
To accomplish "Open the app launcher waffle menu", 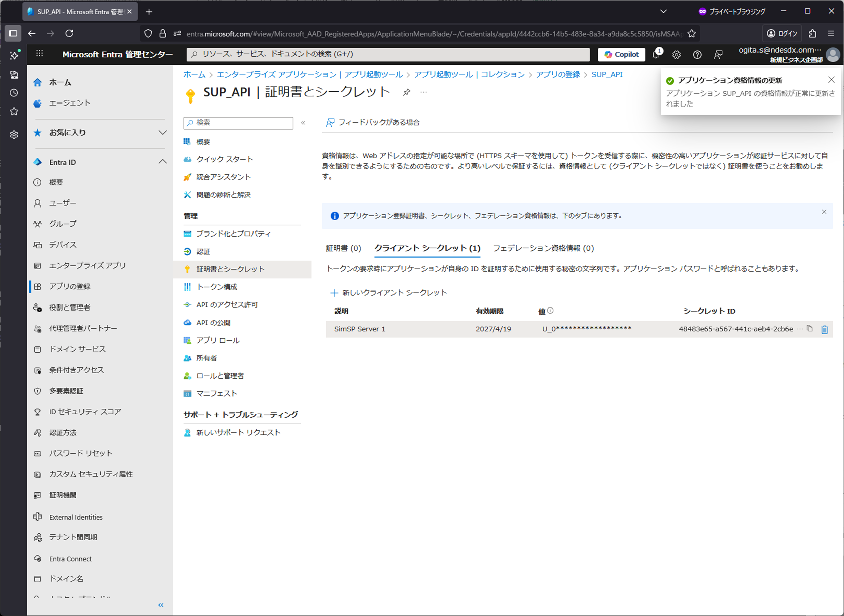I will click(x=39, y=54).
